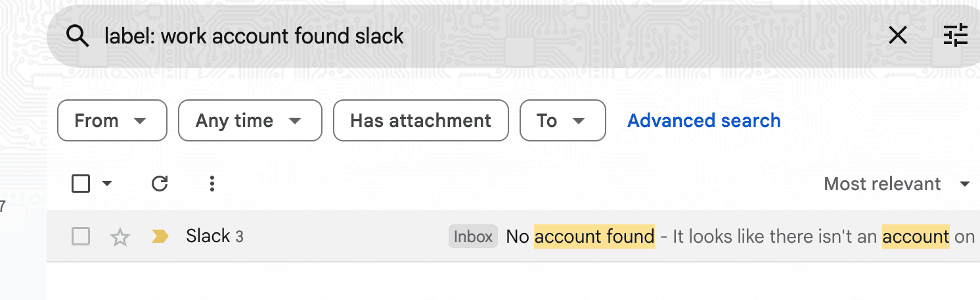Open the three-dot More options menu
This screenshot has width=980, height=300.
point(212,184)
